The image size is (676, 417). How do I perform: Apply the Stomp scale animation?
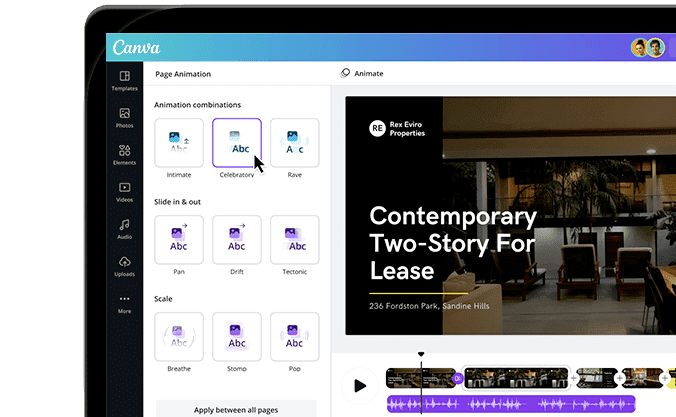coord(237,337)
